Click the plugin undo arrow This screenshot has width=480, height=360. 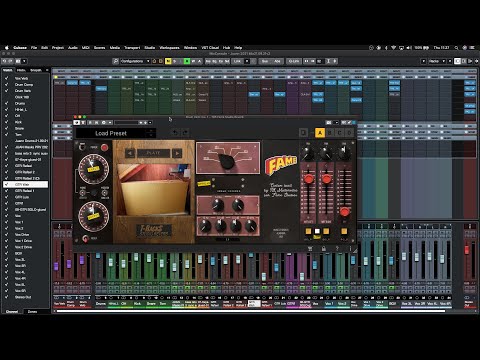click(x=175, y=133)
